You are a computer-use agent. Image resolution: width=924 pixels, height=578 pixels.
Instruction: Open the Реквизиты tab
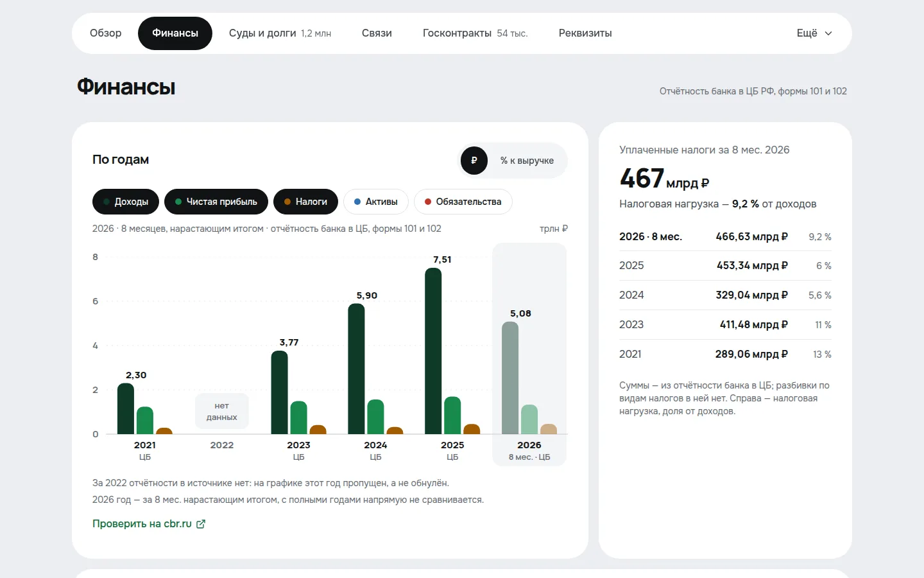tap(585, 33)
